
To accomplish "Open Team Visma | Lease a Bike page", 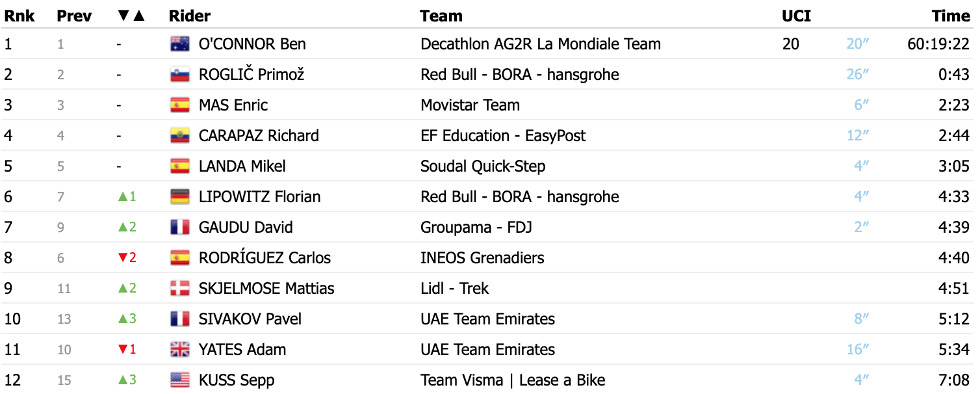I will point(513,380).
